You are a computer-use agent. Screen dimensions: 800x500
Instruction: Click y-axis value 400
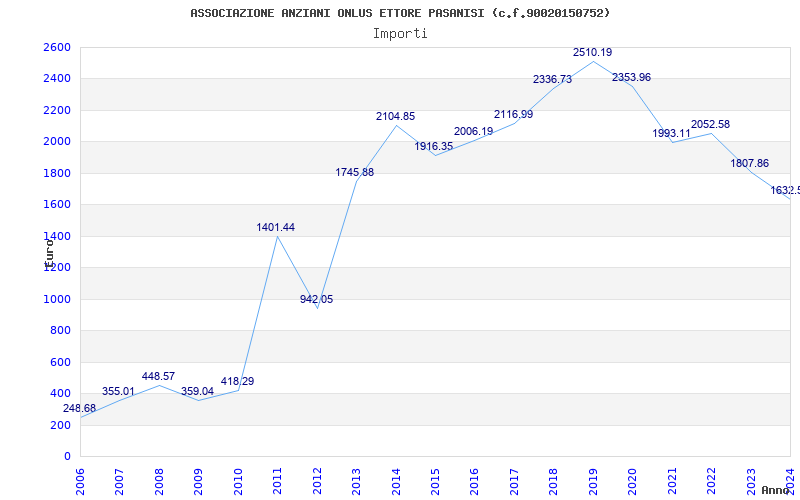coord(60,393)
